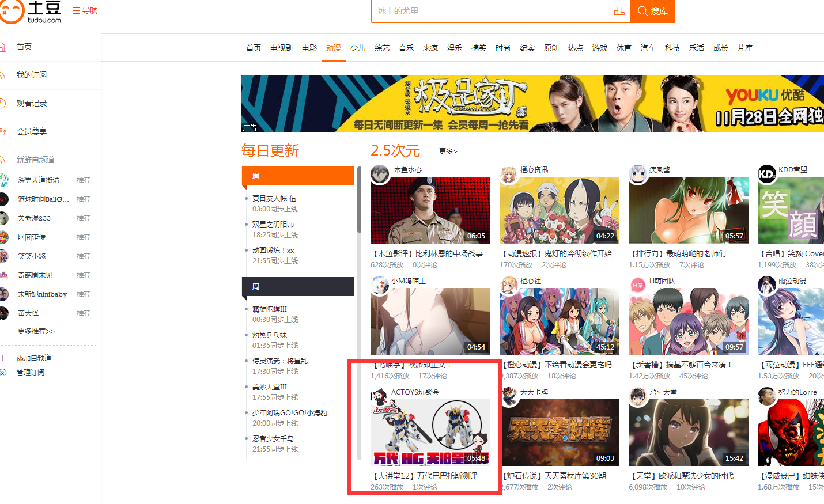Click the Tudou logo
824x504 pixels.
[x=30, y=12]
